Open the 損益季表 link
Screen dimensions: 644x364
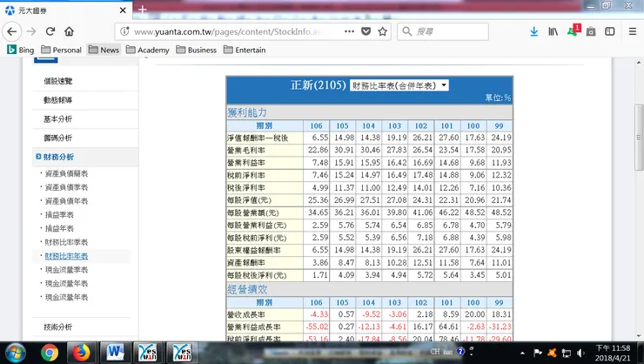click(59, 215)
